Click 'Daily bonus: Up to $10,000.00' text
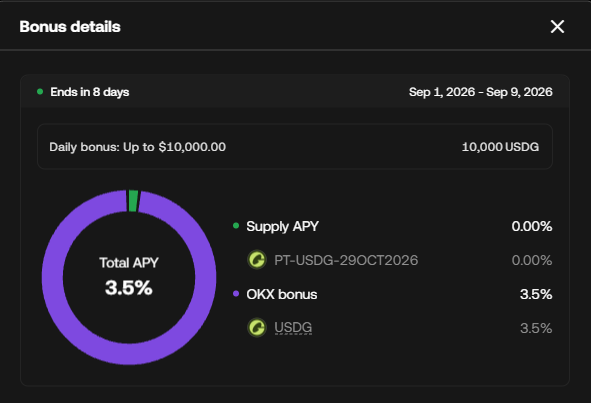Screen dimensions: 591x403 tap(138, 147)
